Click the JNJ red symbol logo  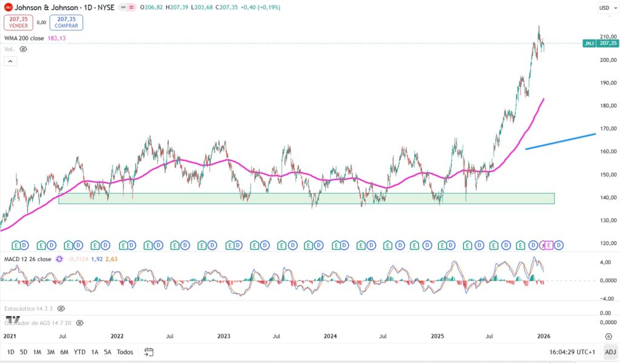click(8, 7)
